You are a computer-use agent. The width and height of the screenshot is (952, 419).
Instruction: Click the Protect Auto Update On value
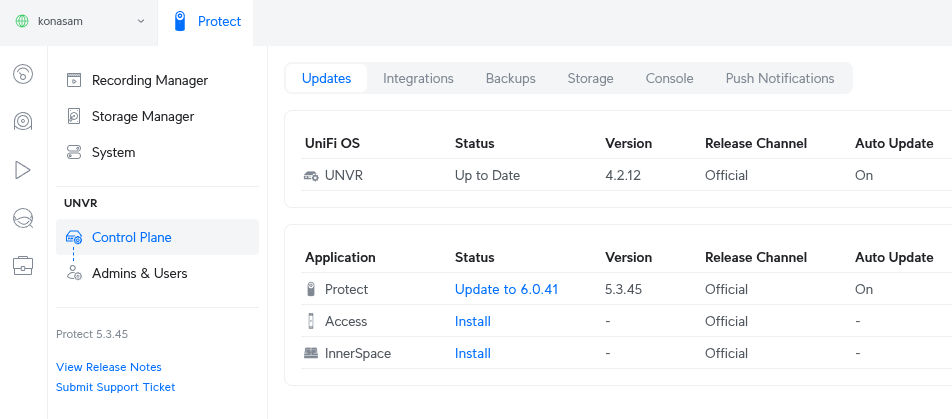(x=864, y=289)
